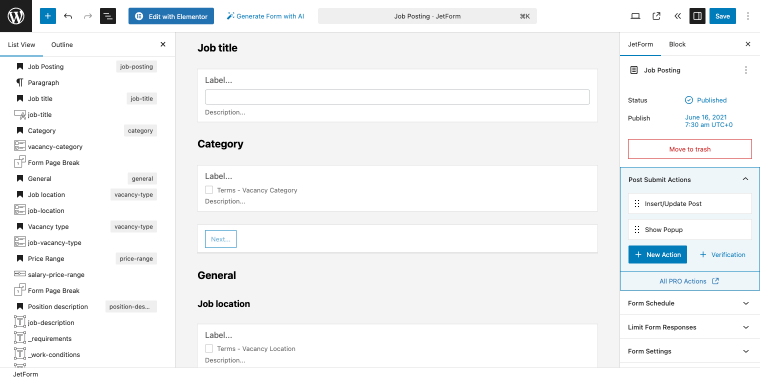The height and width of the screenshot is (380, 760).
Task: Select the first Form Page Break block
Action: (53, 162)
